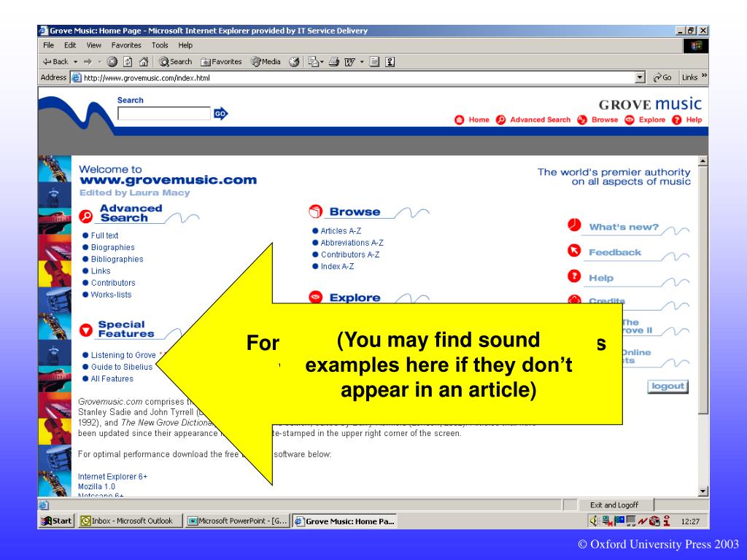The image size is (747, 560).
Task: Click the red Help question icon in sidebar
Action: (575, 276)
